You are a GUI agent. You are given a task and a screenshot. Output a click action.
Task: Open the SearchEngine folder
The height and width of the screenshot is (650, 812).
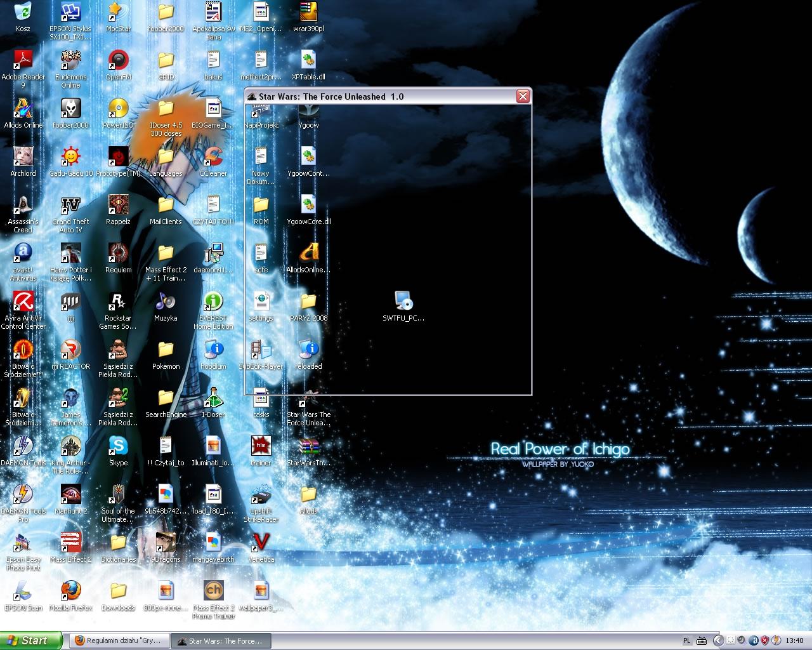point(166,403)
